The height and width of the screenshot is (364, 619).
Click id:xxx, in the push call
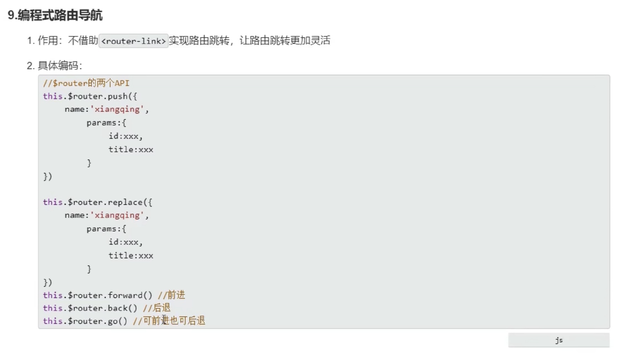tap(125, 136)
